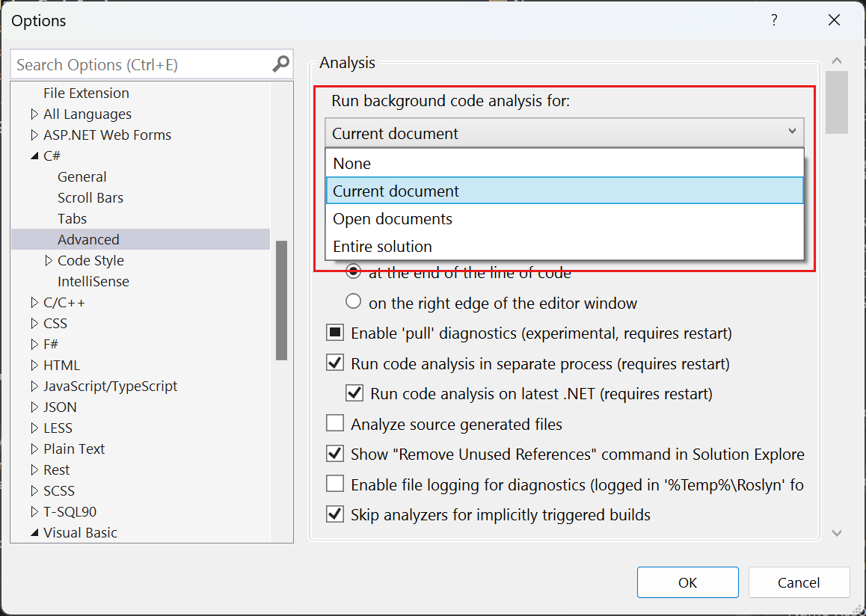The width and height of the screenshot is (866, 616).
Task: Select General under C#
Action: [x=82, y=176]
